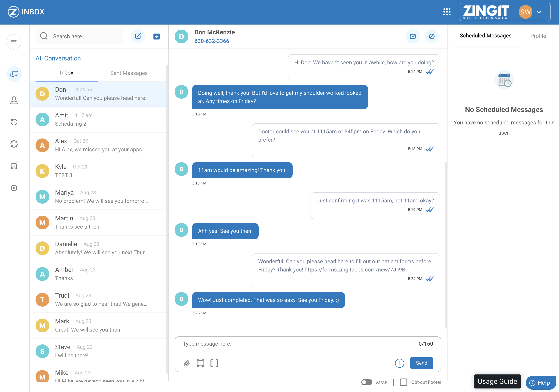Open the apps grid icon
The width and height of the screenshot is (559, 392).
[447, 12]
